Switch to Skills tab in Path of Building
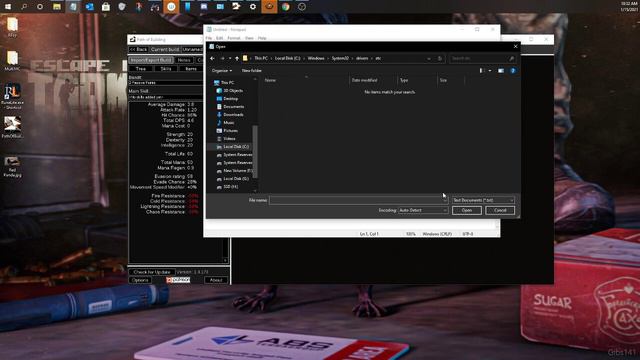The width and height of the screenshot is (640, 360). tap(166, 69)
